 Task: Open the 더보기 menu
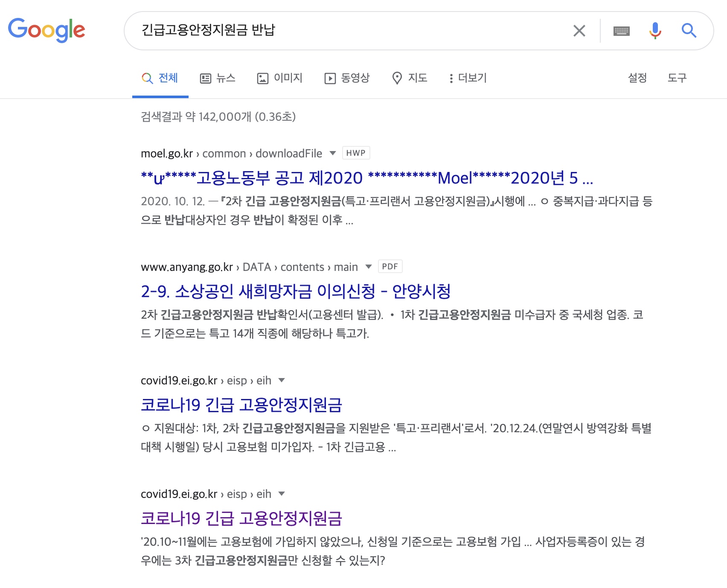tap(468, 78)
